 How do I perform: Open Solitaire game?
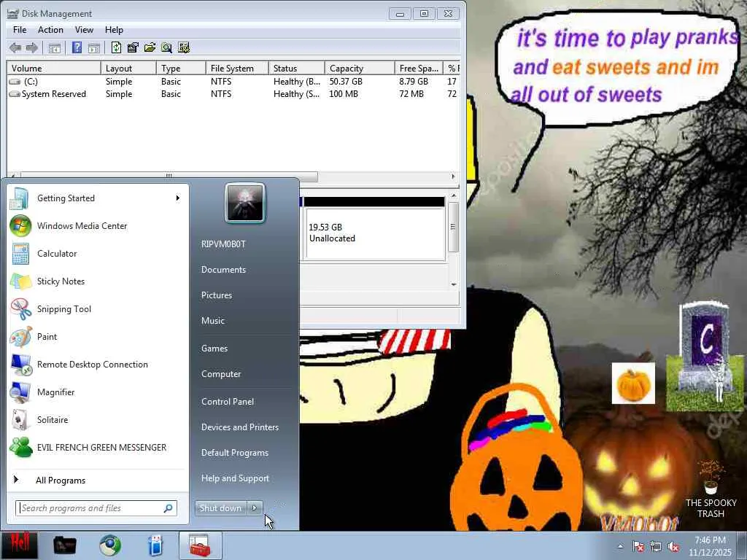coord(98,419)
